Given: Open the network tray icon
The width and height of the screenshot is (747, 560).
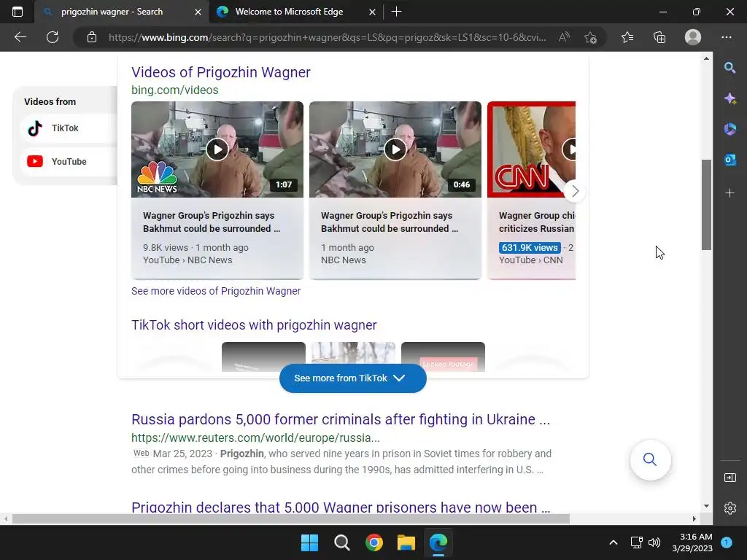Looking at the screenshot, I should click(636, 542).
